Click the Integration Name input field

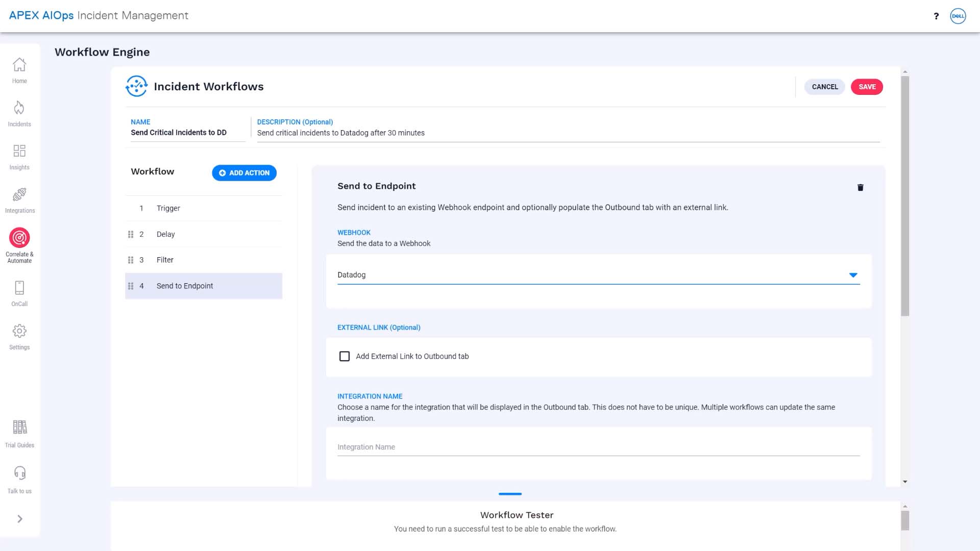tap(598, 447)
